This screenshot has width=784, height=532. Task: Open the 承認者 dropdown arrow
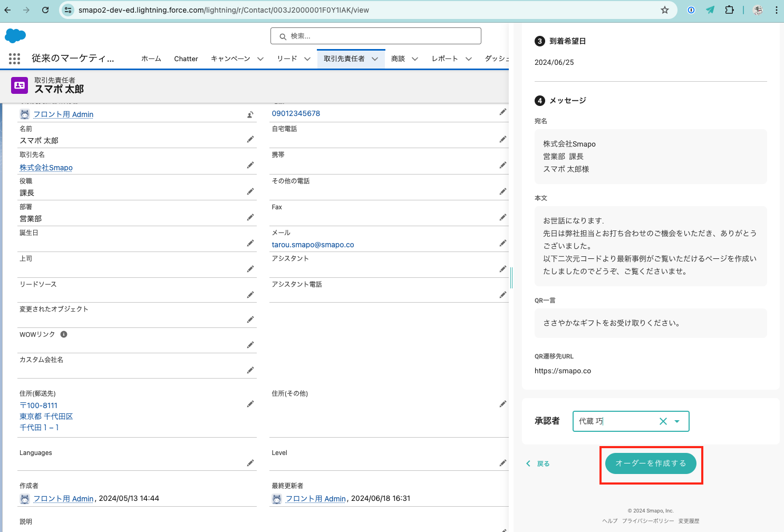(x=677, y=421)
